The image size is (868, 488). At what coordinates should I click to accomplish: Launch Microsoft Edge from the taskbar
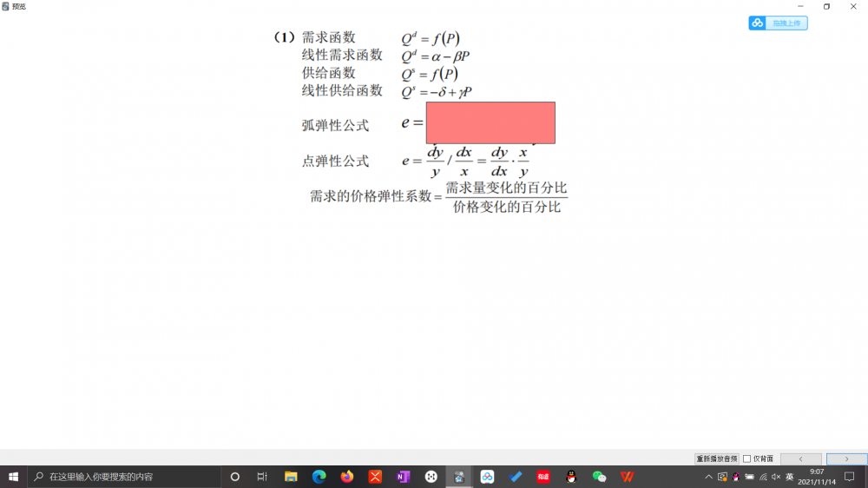point(319,477)
